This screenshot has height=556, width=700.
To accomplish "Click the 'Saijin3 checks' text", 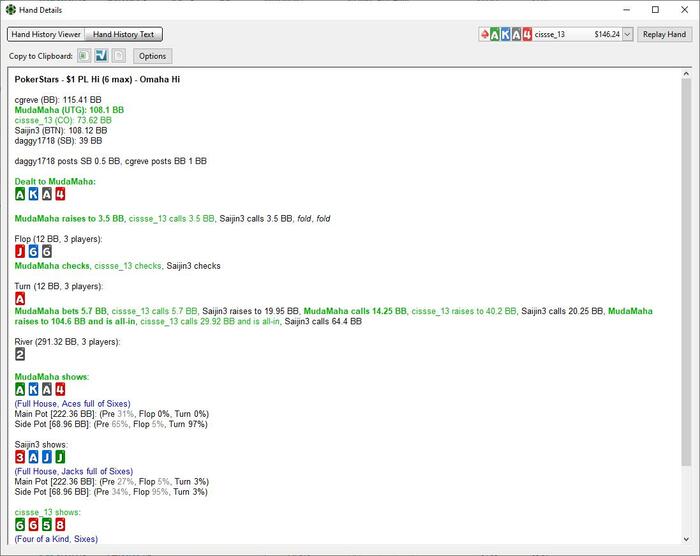I will pos(193,266).
